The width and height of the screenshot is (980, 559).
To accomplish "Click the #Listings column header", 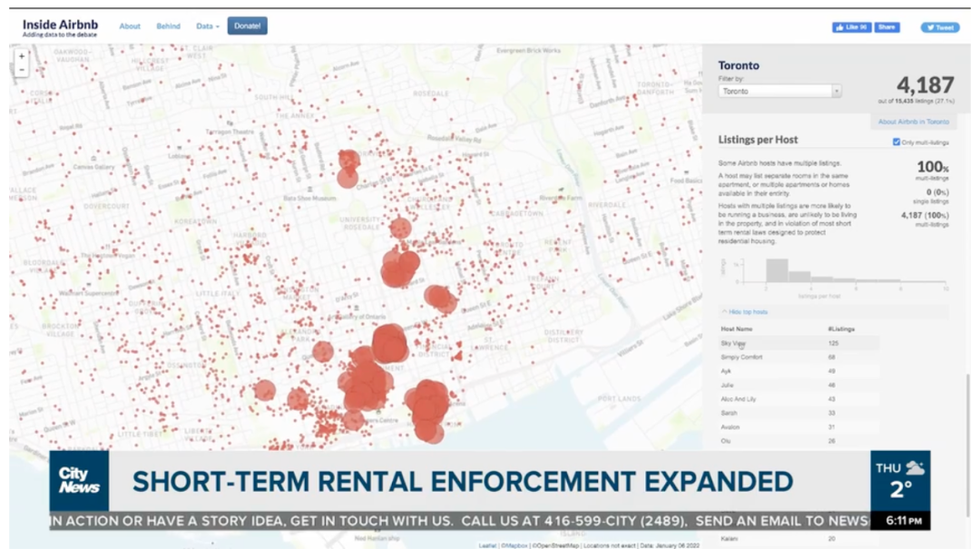I will (x=840, y=329).
